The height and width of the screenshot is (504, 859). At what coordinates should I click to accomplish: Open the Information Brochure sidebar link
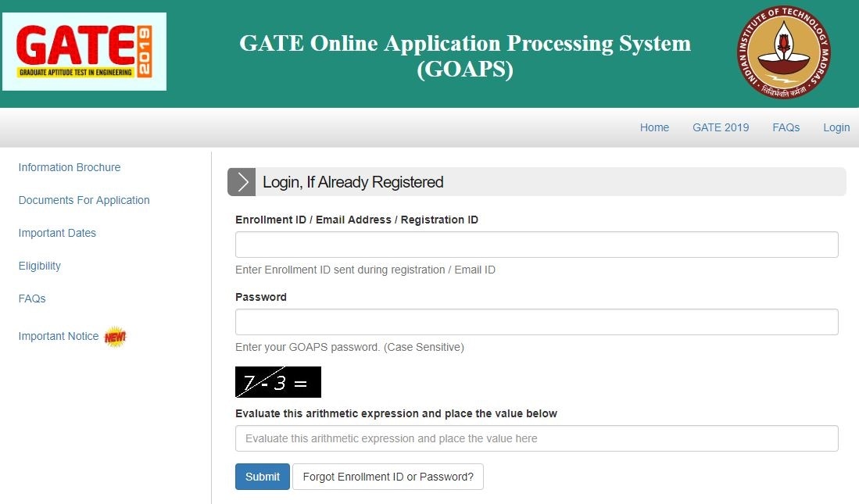tap(70, 168)
